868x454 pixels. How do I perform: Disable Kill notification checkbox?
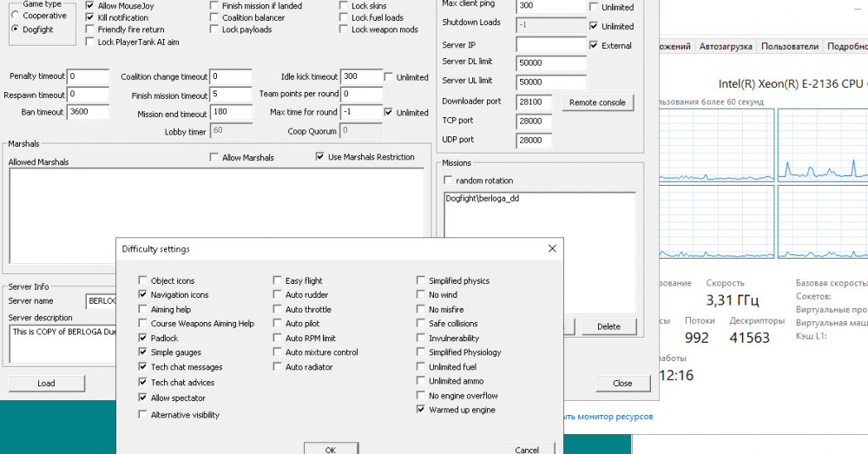[89, 17]
